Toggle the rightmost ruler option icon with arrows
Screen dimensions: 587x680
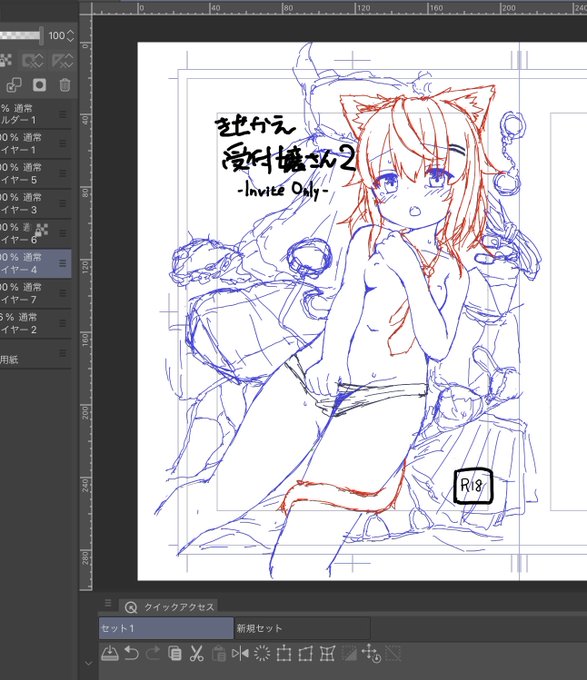[x=62, y=60]
